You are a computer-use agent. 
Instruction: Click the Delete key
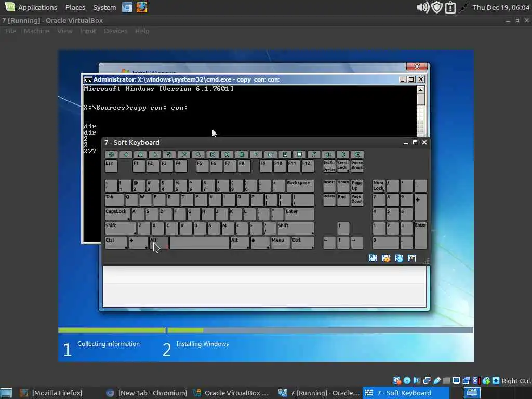(329, 200)
